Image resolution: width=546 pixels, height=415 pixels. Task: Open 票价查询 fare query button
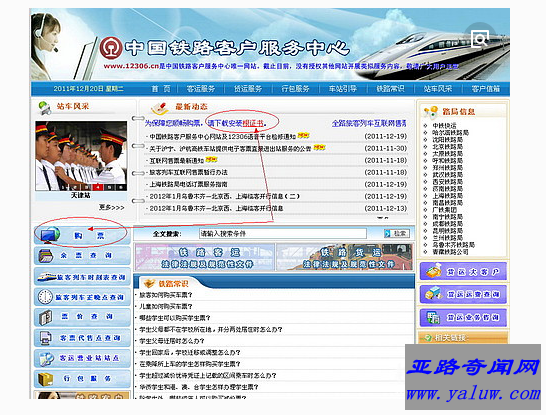[82, 317]
